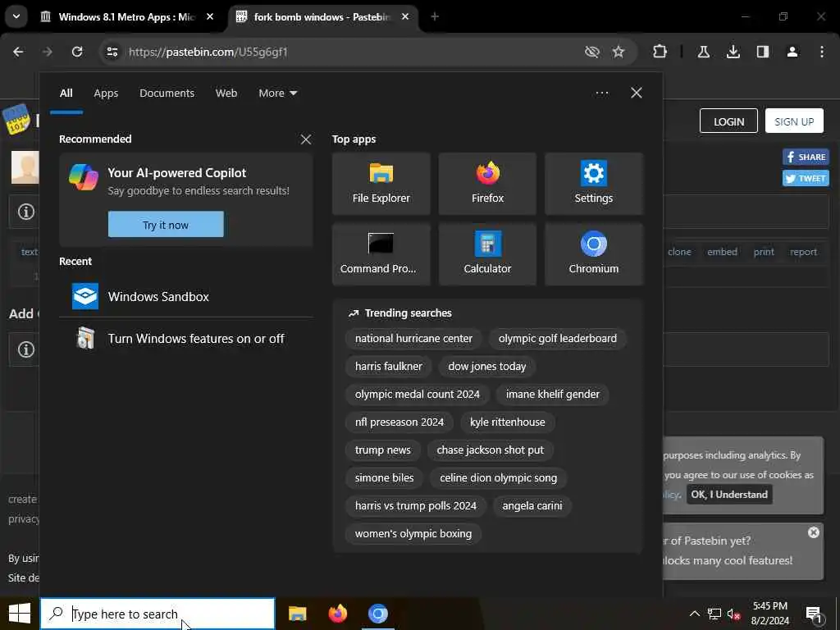
Task: Open tab search dropdown arrow
Action: [x=16, y=16]
